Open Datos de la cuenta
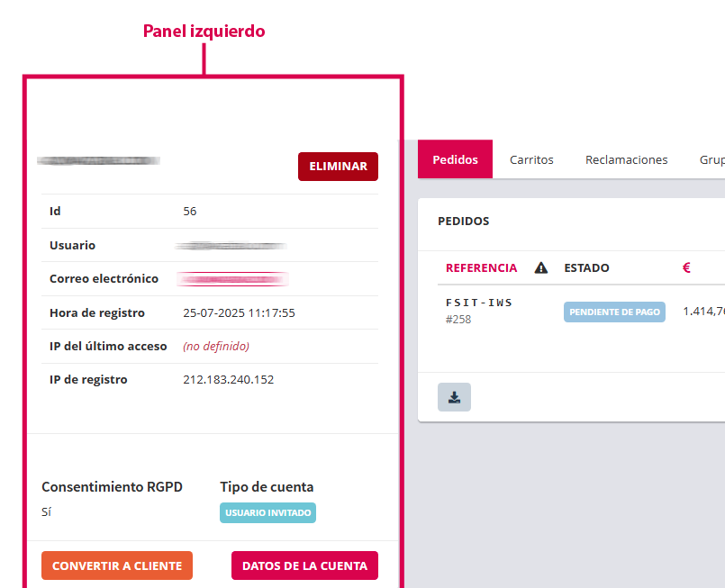This screenshot has width=725, height=588. (x=304, y=565)
